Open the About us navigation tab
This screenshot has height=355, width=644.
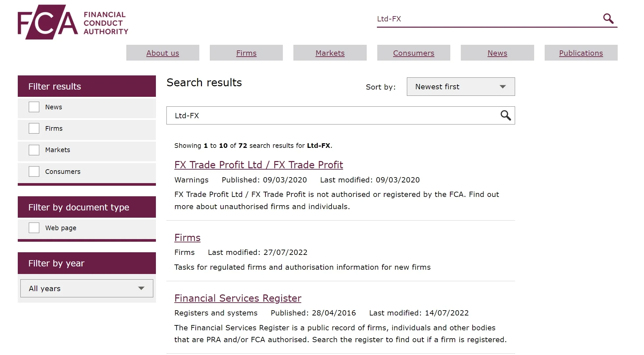[163, 53]
